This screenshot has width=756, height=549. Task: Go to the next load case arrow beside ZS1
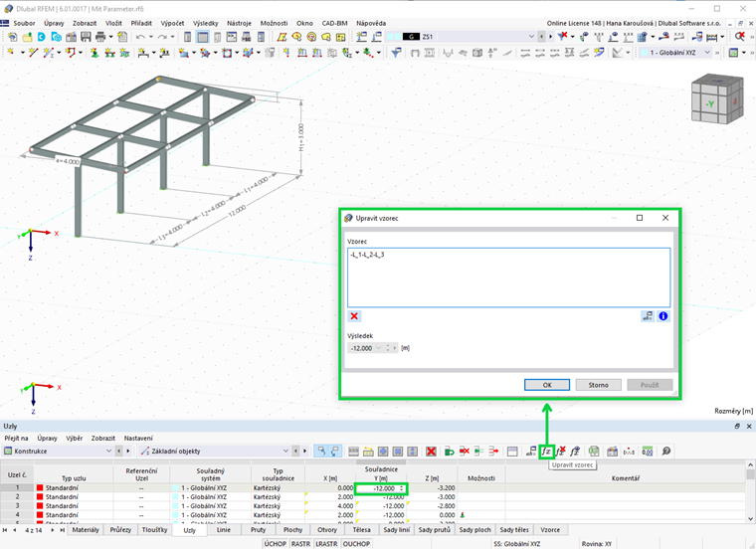551,37
